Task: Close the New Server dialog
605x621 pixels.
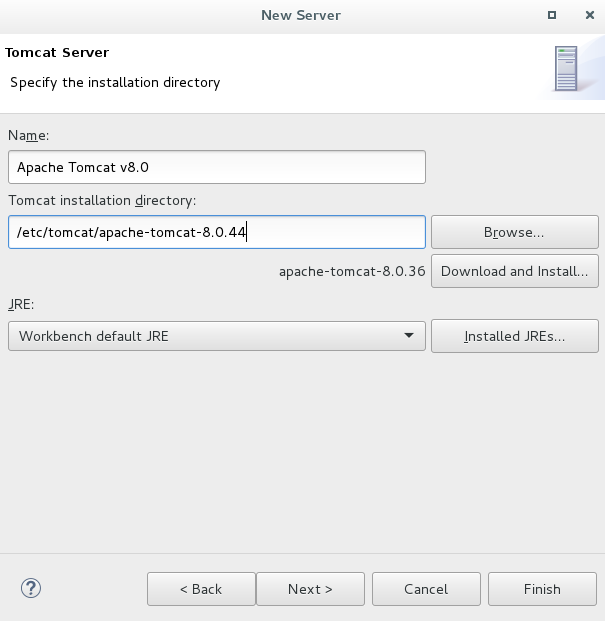Action: tap(590, 15)
